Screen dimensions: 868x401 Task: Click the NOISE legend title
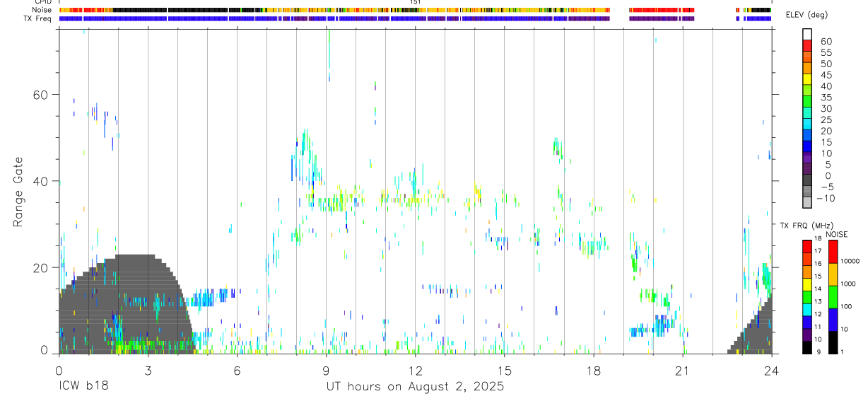(x=837, y=235)
